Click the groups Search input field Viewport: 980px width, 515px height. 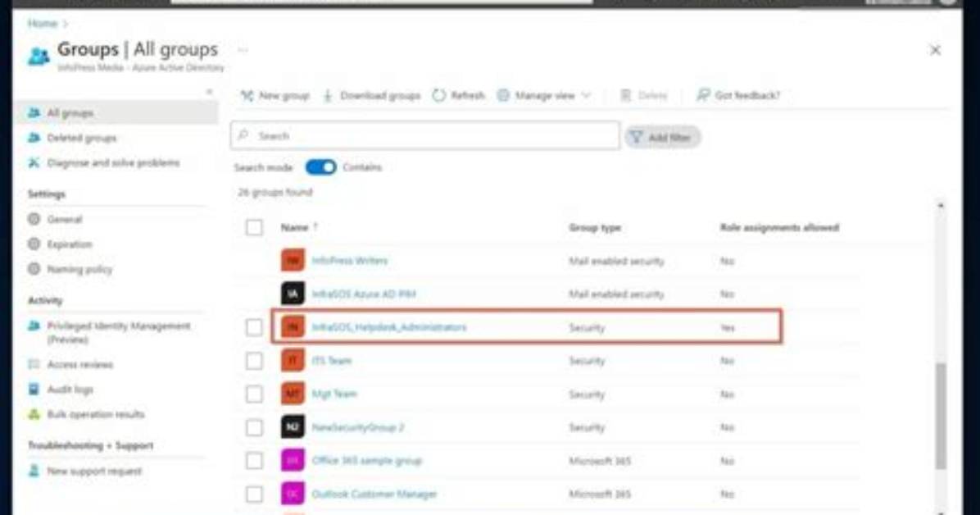[x=425, y=135]
